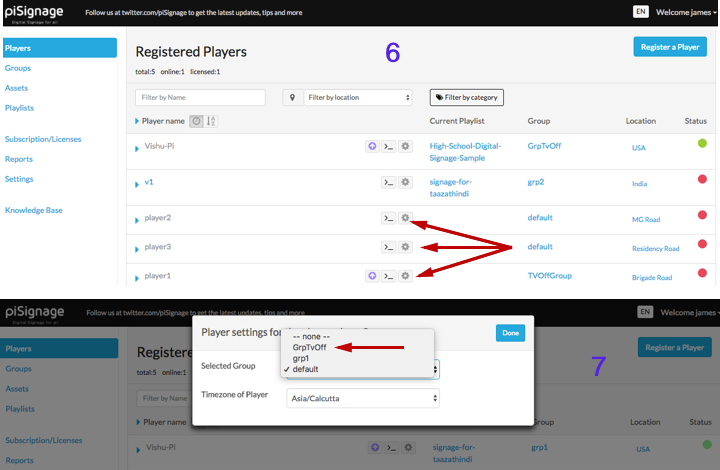This screenshot has width=720, height=470.
Task: Open shell terminal icon for player1
Action: (x=388, y=276)
